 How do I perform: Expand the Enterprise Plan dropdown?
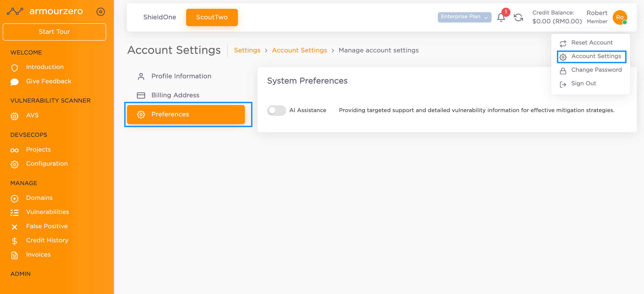click(464, 17)
